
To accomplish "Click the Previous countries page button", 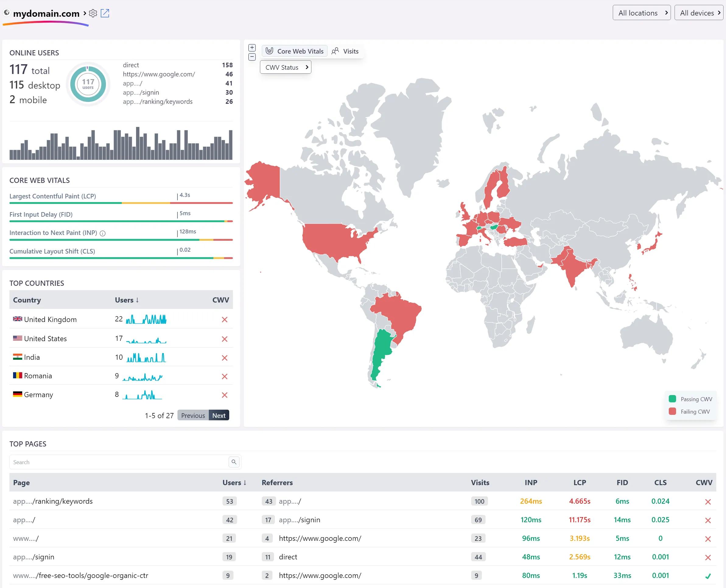I will [x=193, y=415].
